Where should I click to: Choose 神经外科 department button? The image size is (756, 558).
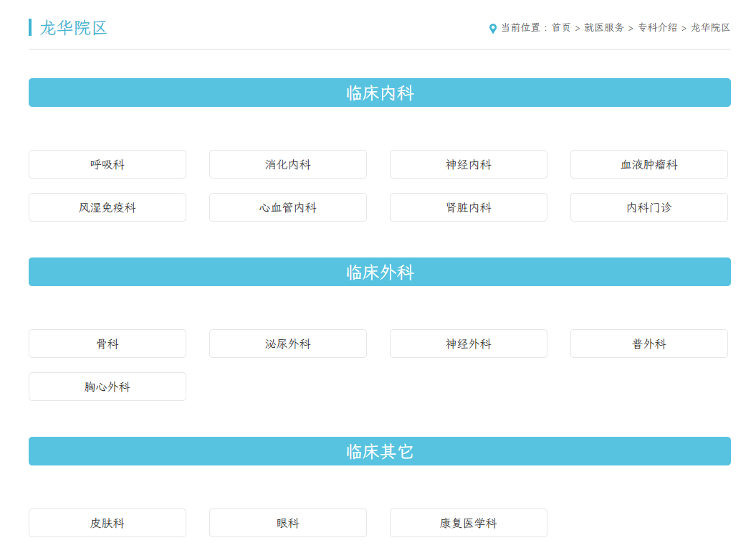coord(469,344)
